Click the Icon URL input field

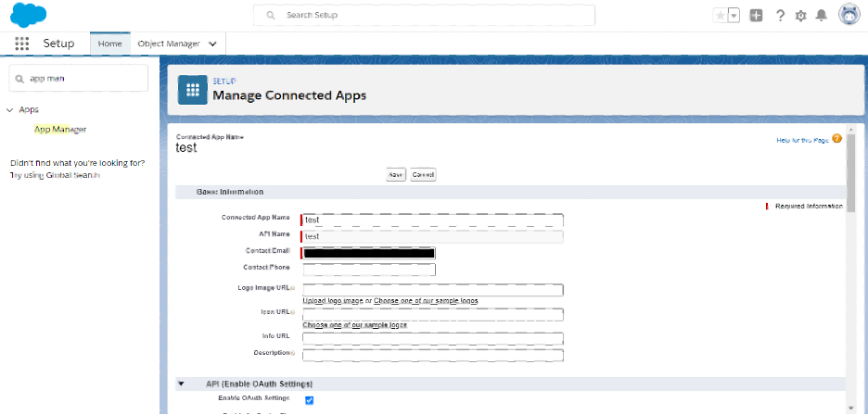click(433, 314)
